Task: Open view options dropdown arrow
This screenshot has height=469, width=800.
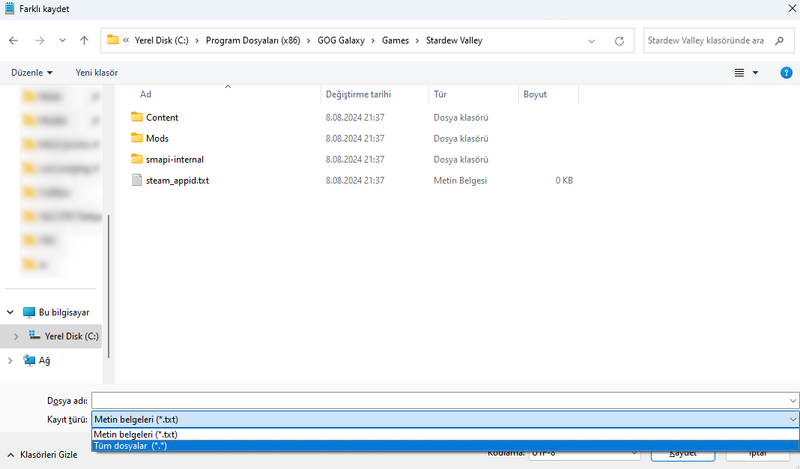Action: (756, 73)
